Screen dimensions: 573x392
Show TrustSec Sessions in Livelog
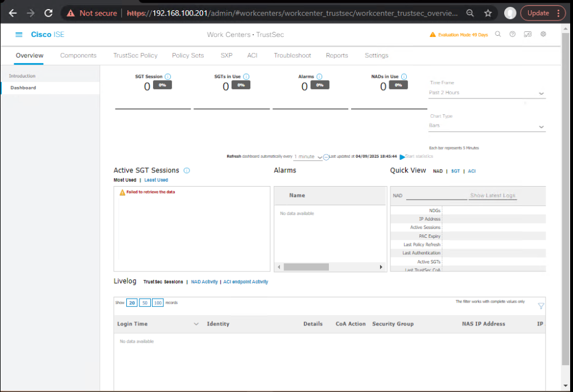point(163,282)
